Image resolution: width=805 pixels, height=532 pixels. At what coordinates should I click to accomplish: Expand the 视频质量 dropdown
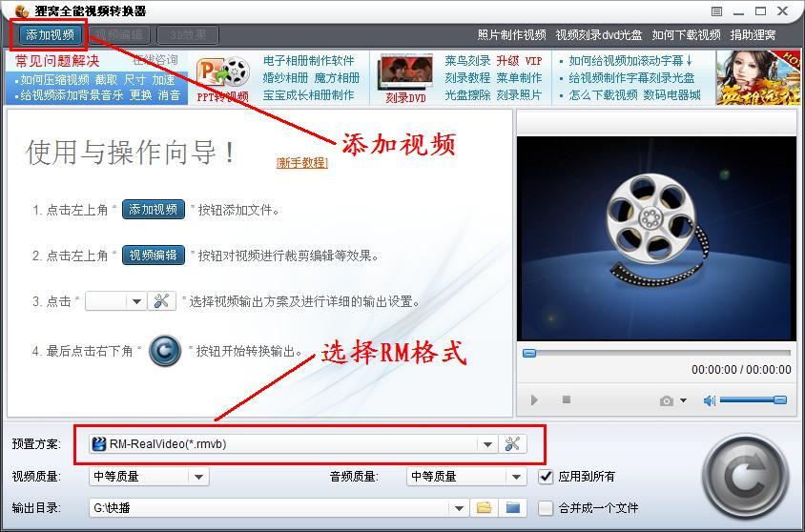pos(198,477)
